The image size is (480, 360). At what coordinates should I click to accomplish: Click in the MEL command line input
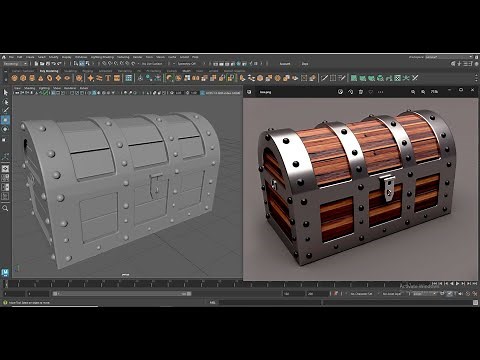(x=270, y=302)
